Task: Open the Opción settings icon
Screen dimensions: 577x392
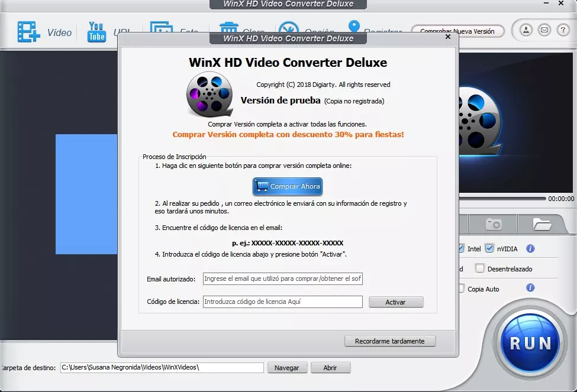Action: [x=289, y=28]
